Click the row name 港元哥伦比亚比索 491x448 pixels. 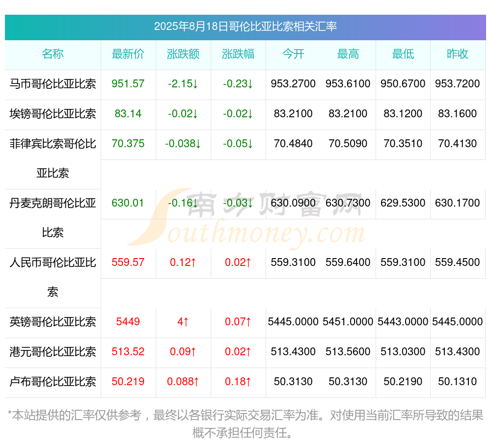point(53,352)
